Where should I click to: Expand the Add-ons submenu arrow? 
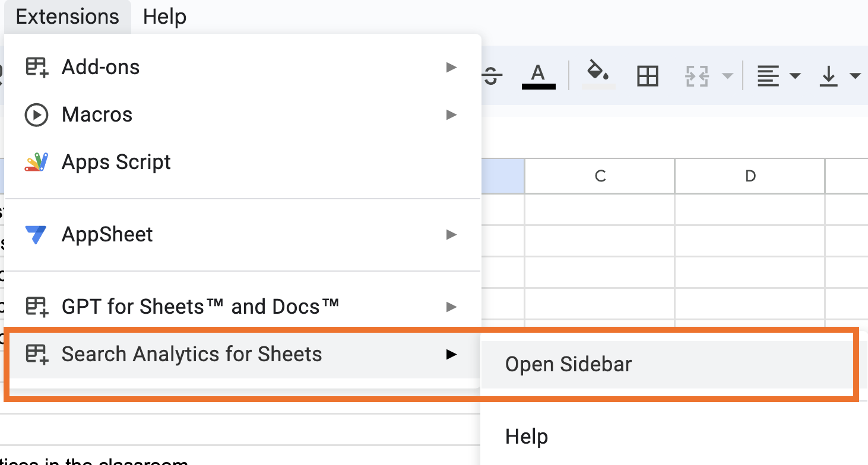[x=452, y=67]
